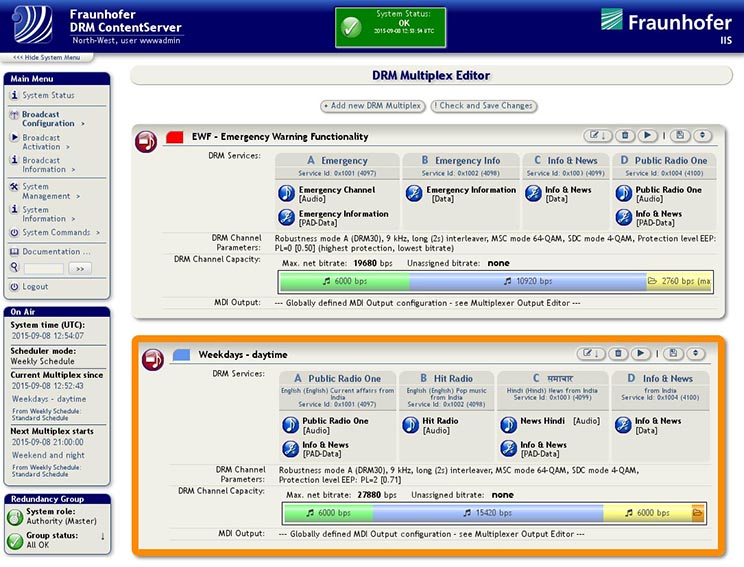This screenshot has height=567, width=744.
Task: Activate Weekdays - daytime with its play icon
Action: [641, 353]
